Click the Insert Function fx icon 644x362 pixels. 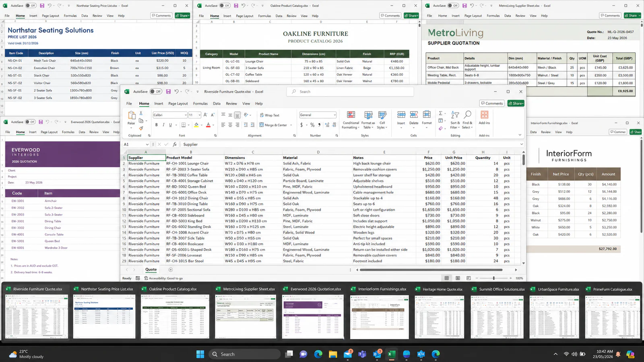(175, 144)
